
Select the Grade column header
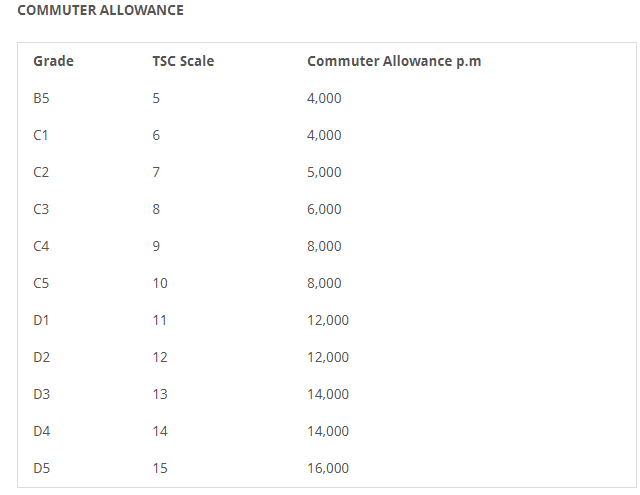53,61
